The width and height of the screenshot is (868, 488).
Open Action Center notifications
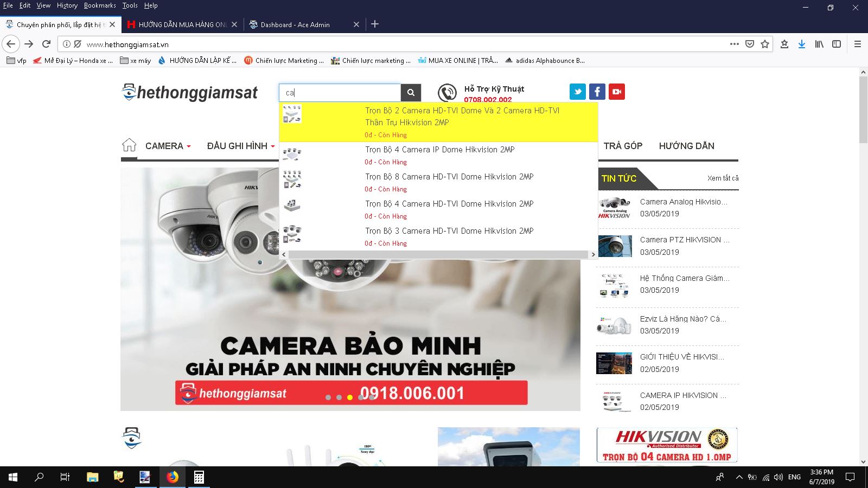tap(850, 477)
